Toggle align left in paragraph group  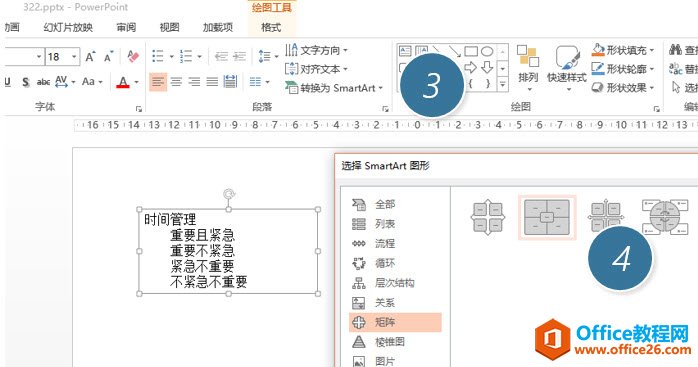pos(158,82)
